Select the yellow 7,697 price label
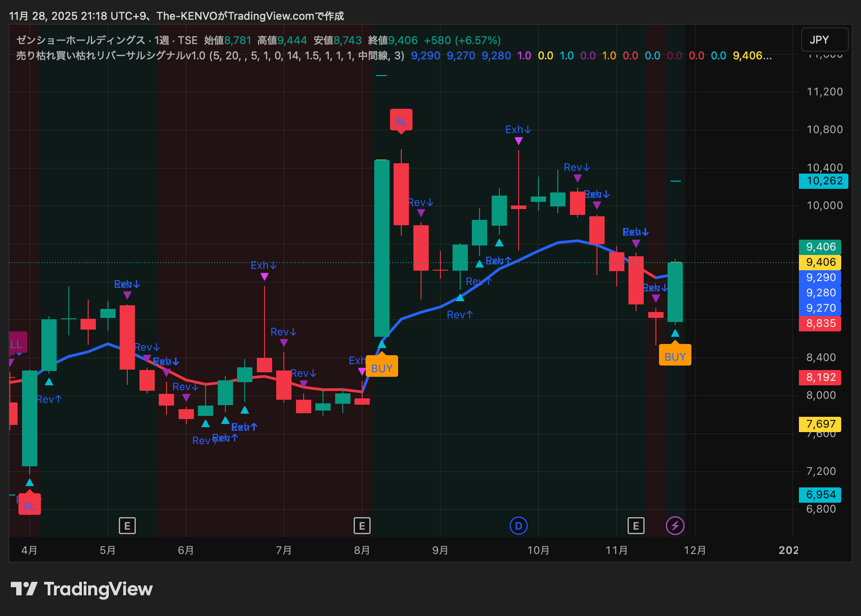The height and width of the screenshot is (616, 861). [x=820, y=424]
